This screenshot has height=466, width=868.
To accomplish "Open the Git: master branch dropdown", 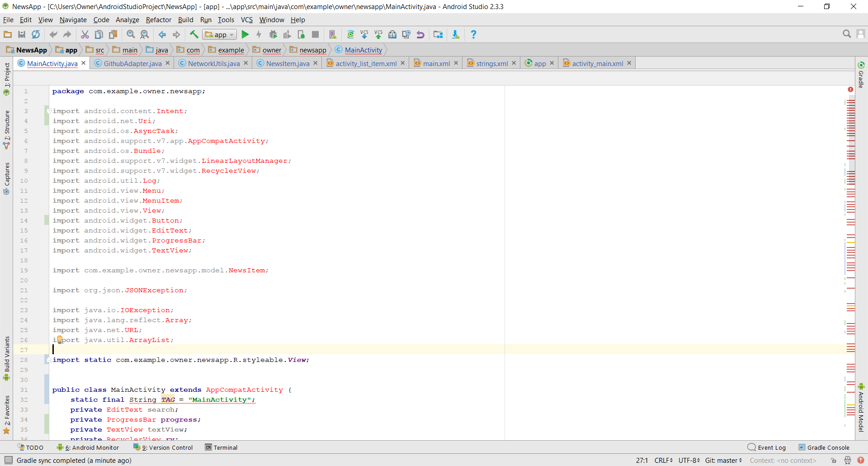I will [x=723, y=461].
